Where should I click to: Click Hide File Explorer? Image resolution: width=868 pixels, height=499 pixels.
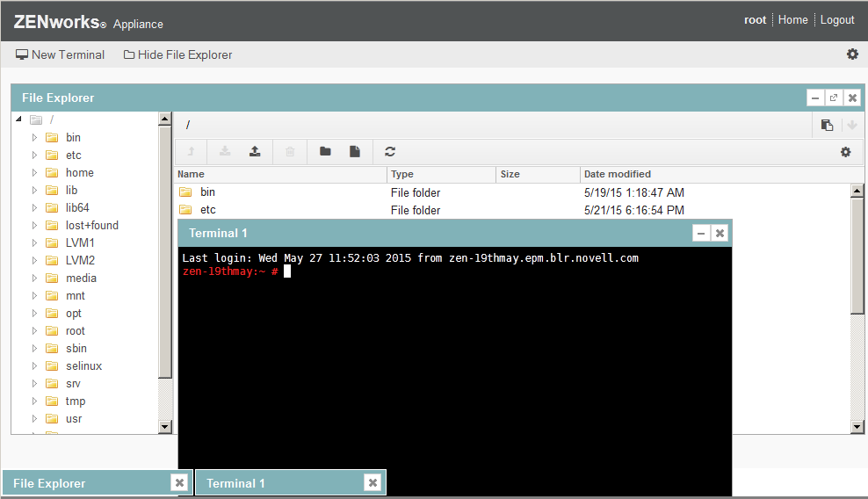(x=177, y=54)
